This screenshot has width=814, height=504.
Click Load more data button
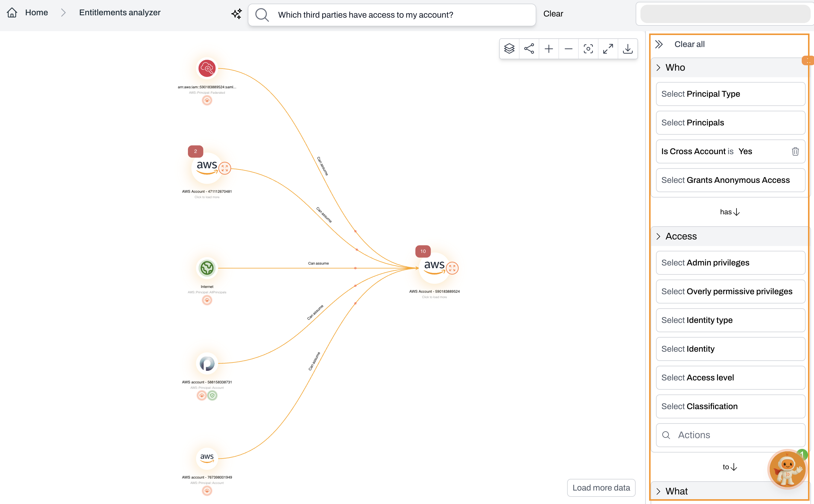pyautogui.click(x=601, y=488)
